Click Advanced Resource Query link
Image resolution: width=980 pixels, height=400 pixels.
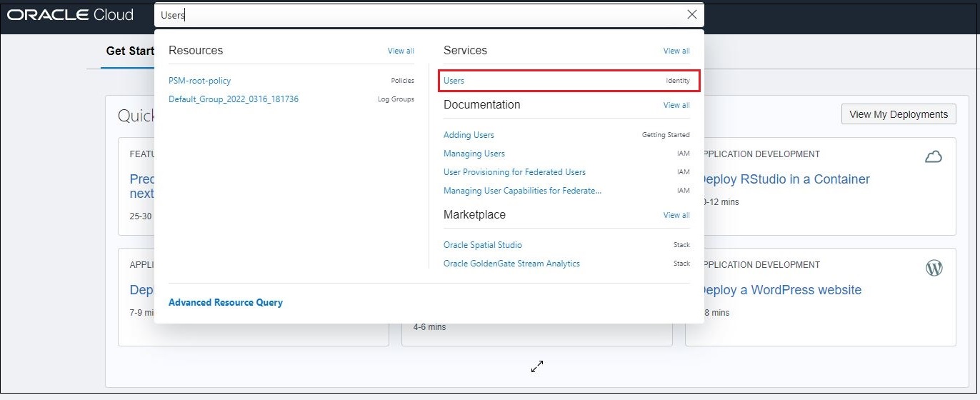(226, 303)
